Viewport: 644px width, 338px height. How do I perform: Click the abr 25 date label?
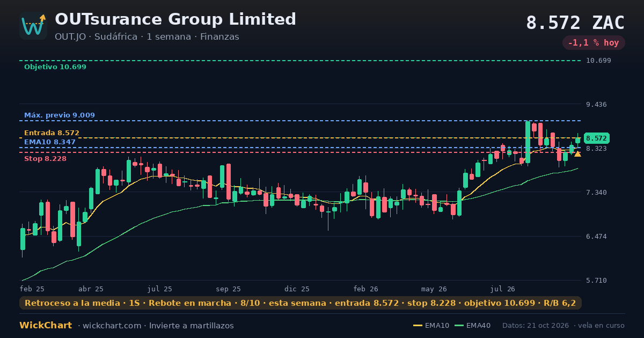pos(91,289)
